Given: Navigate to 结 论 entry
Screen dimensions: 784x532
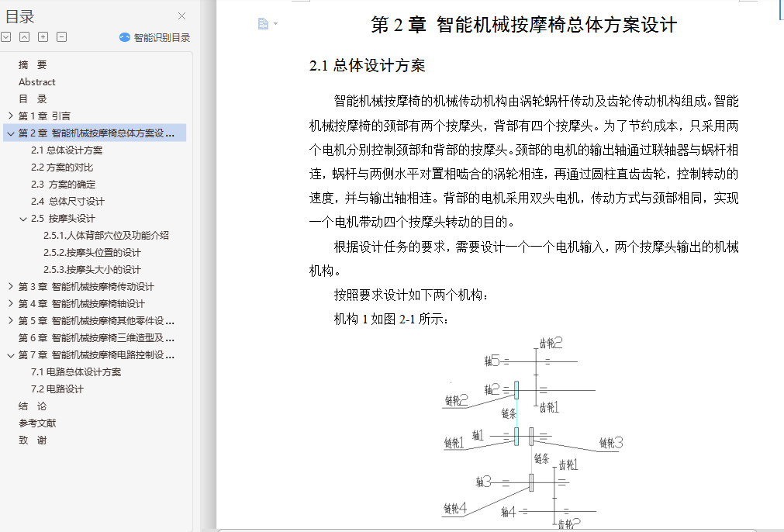Looking at the screenshot, I should (33, 406).
